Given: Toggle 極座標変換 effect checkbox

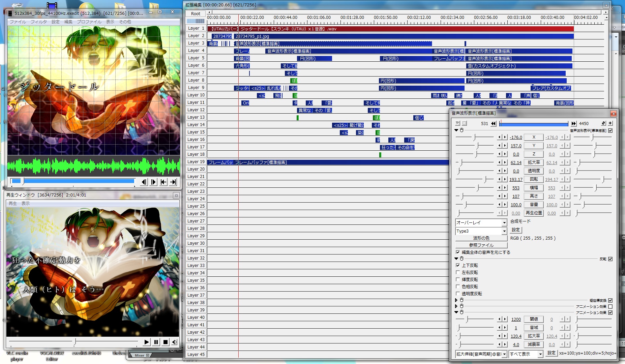Looking at the screenshot, I should coord(611,300).
